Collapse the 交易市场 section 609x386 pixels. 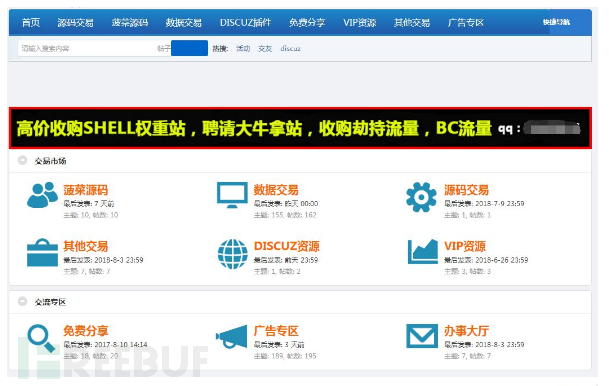coord(23,160)
